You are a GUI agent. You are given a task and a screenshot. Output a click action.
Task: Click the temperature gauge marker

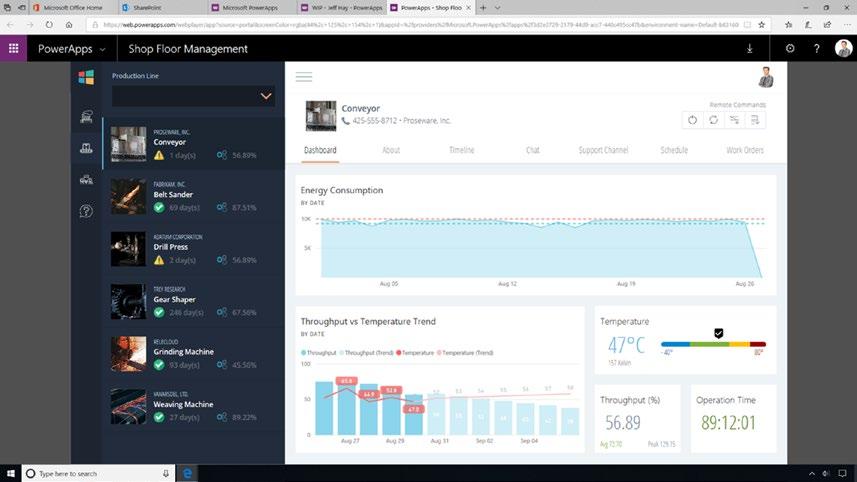click(719, 333)
